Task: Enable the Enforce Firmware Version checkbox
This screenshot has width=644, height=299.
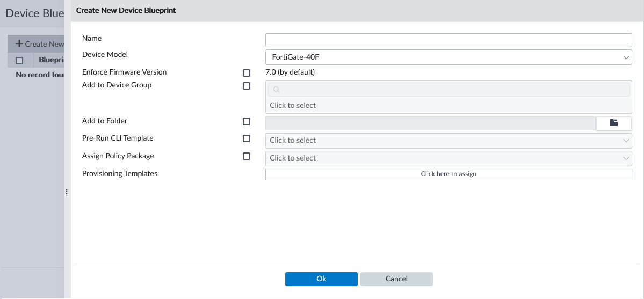Action: [247, 72]
